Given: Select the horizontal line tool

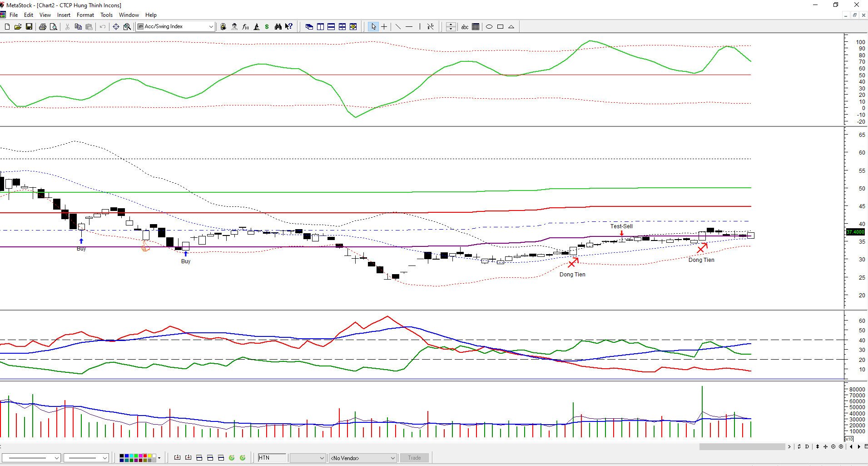Looking at the screenshot, I should (x=409, y=27).
